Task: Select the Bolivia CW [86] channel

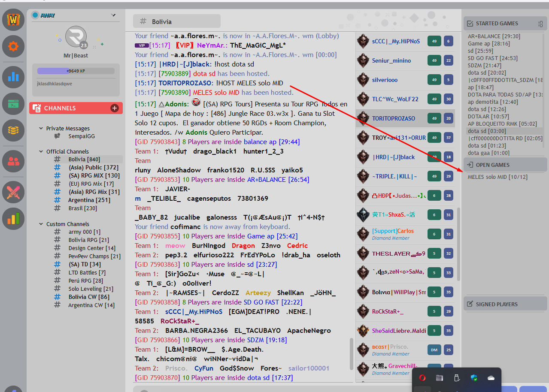Action: tap(89, 297)
